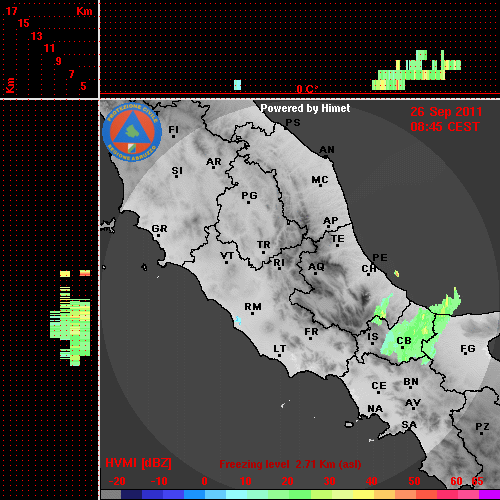Click the city label 'SI' on the map
This screenshot has width=500, height=500.
pos(177,171)
